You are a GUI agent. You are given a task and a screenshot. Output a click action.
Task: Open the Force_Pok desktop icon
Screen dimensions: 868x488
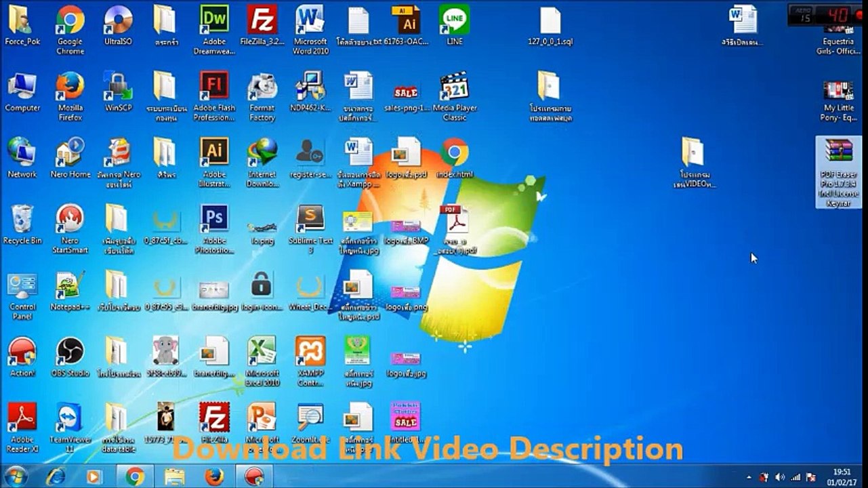[22, 26]
